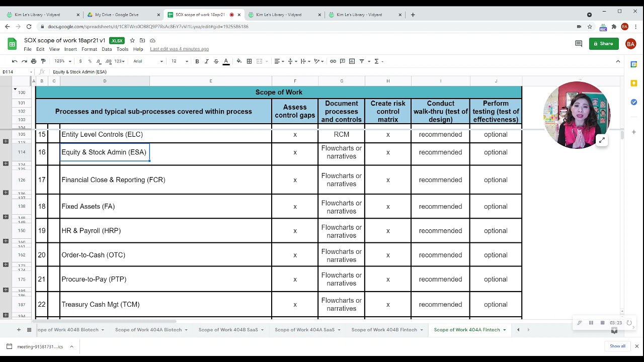Toggle italic formatting

coord(207,61)
